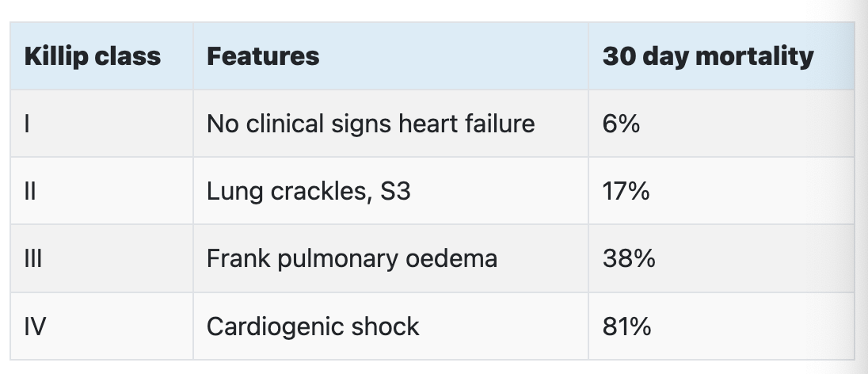Viewport: 868px width, 374px height.
Task: Click the Killip class column header
Action: point(102,56)
